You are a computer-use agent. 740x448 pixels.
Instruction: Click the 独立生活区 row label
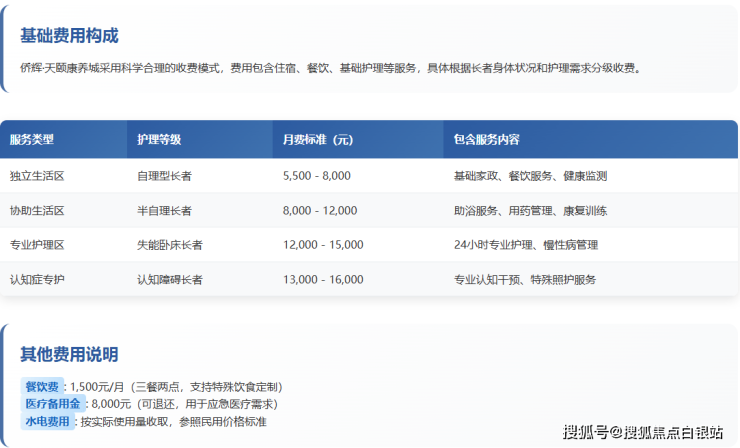pos(37,176)
